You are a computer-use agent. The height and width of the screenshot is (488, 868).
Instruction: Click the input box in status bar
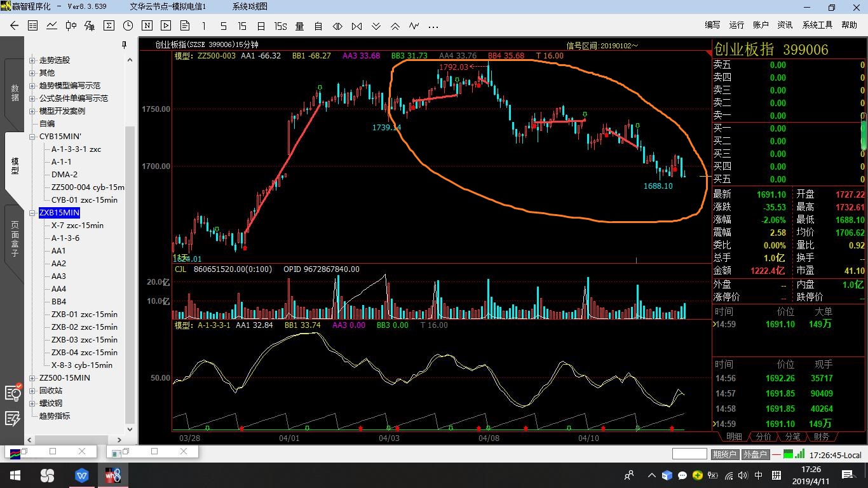[x=689, y=454]
